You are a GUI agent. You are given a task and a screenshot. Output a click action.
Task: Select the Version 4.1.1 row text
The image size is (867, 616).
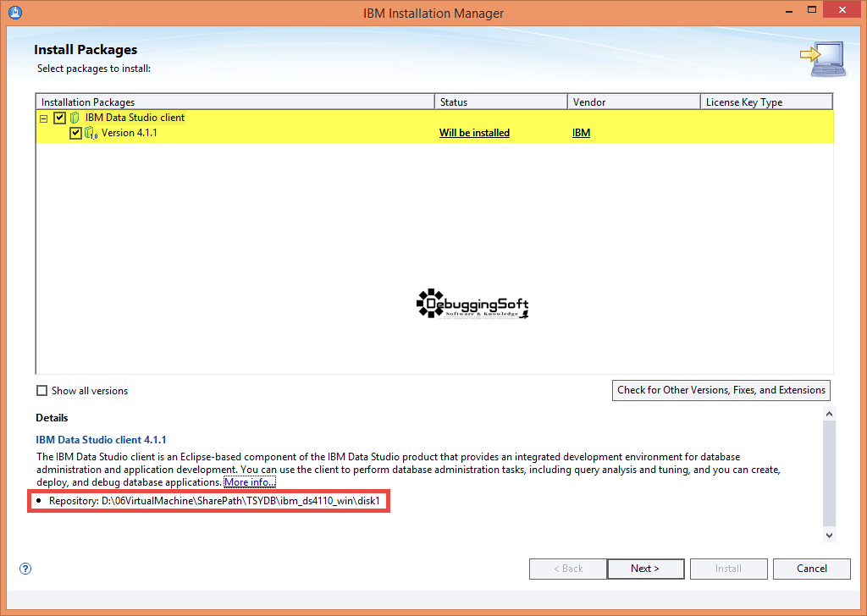130,133
